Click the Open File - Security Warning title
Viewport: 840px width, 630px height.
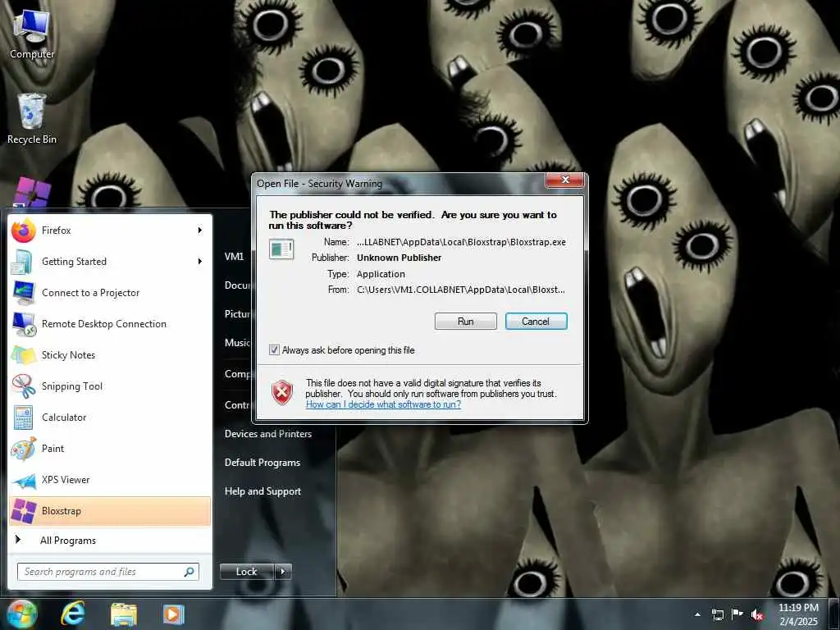pyautogui.click(x=319, y=184)
